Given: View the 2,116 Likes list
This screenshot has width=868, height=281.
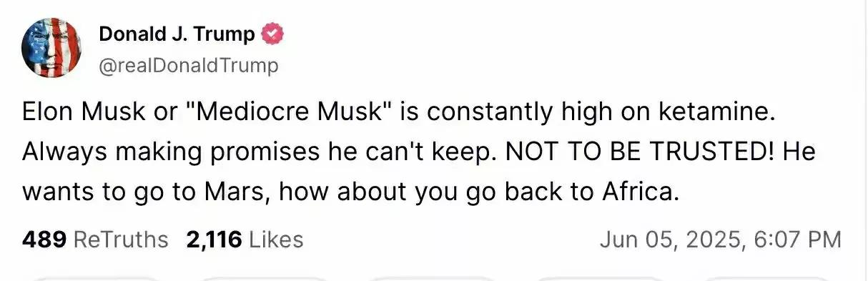Looking at the screenshot, I should [245, 240].
